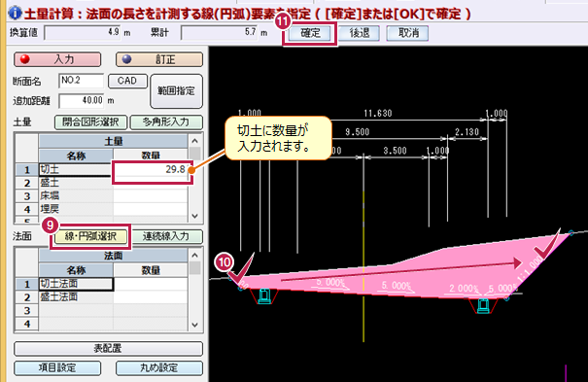Click the blue info icon beside 土量計算

15,13
